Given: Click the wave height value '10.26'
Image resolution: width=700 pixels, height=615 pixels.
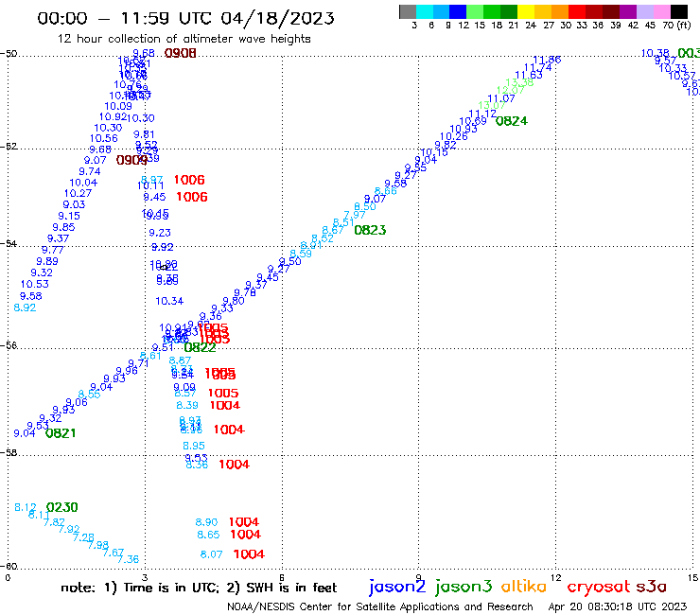Looking at the screenshot, I should pos(453,136).
